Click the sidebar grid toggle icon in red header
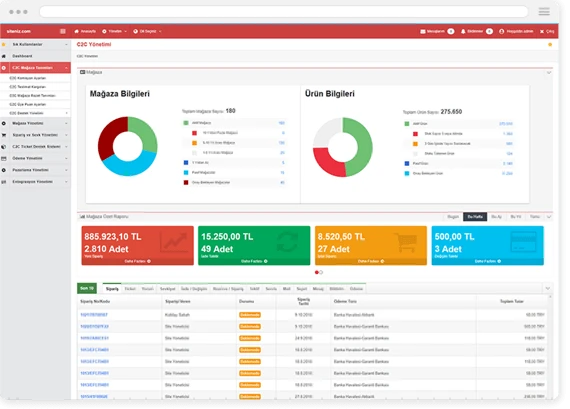The image size is (570, 409). coord(63,31)
